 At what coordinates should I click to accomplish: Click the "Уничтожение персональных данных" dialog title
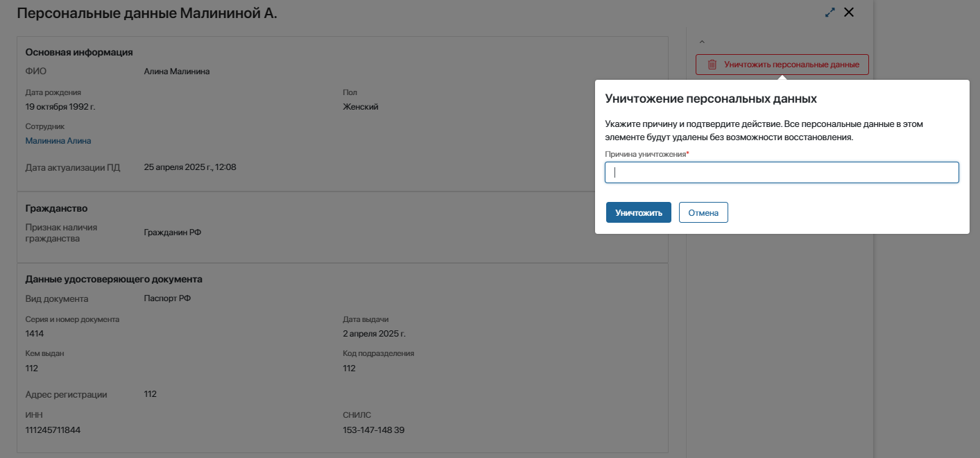pyautogui.click(x=711, y=99)
